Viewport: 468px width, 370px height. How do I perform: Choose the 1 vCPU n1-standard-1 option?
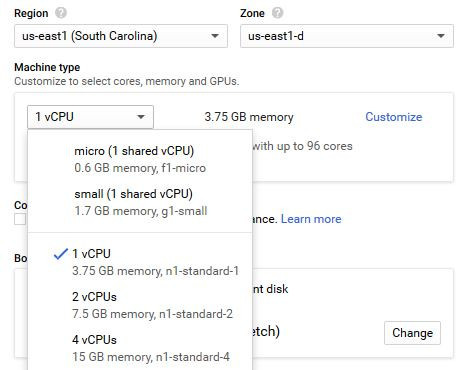click(140, 262)
